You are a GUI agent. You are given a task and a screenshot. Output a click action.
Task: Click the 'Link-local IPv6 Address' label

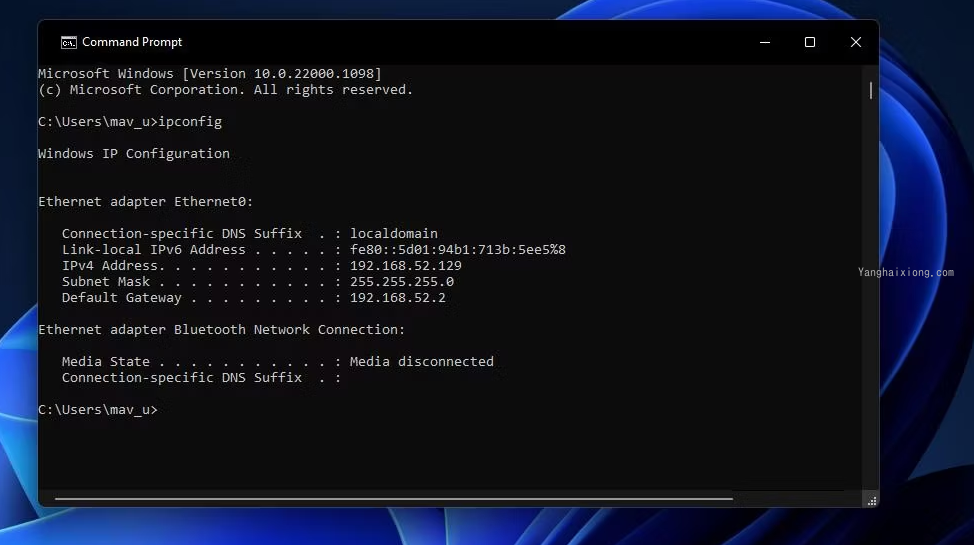point(153,250)
